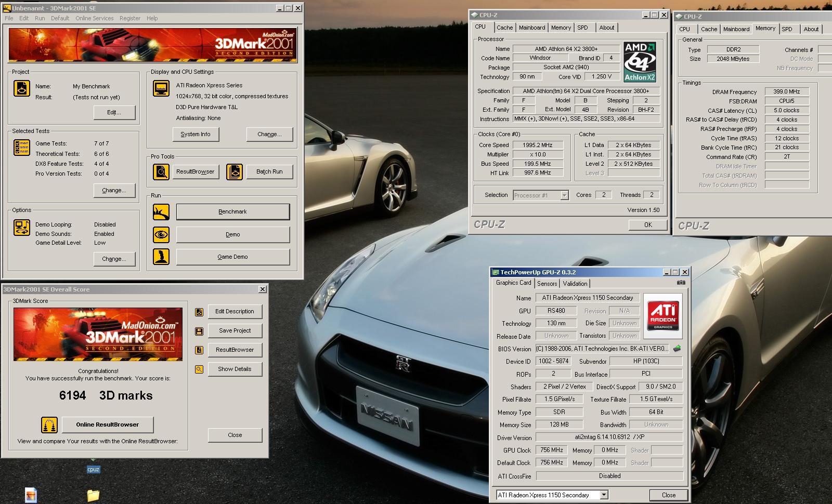Click the Selected Tests checklist icon
Image resolution: width=832 pixels, height=504 pixels.
click(22, 148)
